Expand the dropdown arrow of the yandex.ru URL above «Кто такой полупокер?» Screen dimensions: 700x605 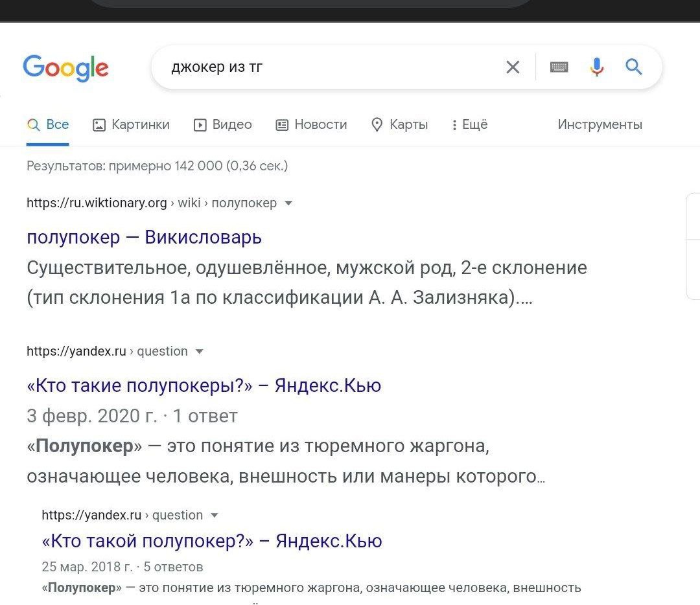coord(215,516)
